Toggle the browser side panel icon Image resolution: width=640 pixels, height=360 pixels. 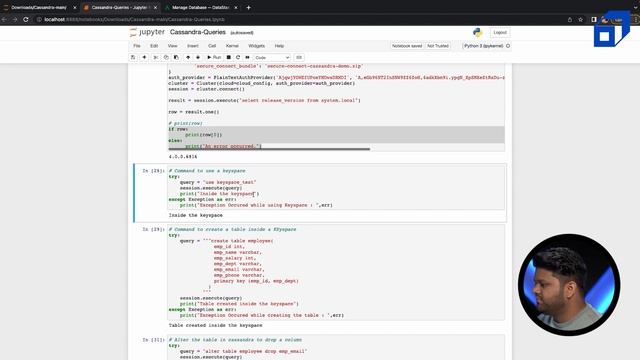tap(594, 19)
